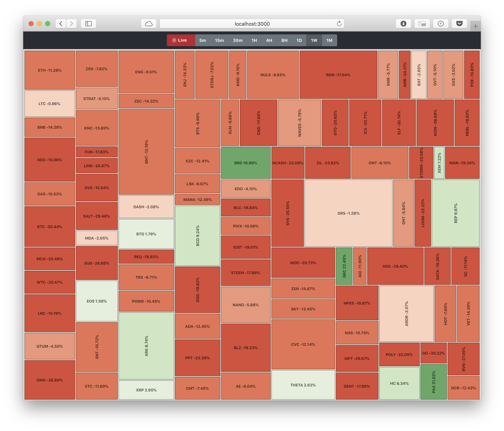Choose the 1M interval
504x431 pixels.
coord(329,40)
